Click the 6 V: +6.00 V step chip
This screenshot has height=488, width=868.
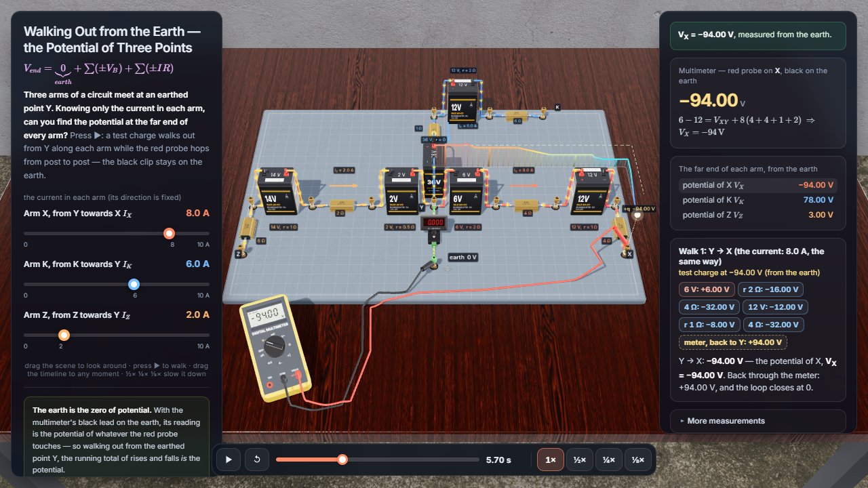(707, 289)
